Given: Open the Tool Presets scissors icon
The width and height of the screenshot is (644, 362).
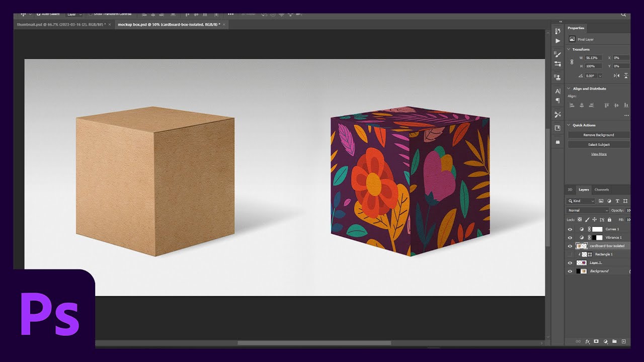Looking at the screenshot, I should (557, 115).
